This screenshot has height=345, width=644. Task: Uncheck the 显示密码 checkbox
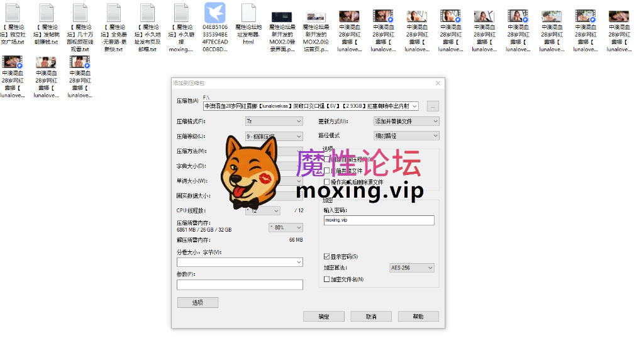[x=327, y=256]
